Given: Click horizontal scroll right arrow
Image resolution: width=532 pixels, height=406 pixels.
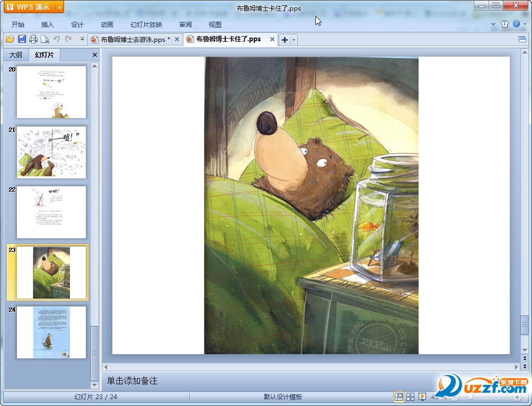Looking at the screenshot, I should 516,367.
